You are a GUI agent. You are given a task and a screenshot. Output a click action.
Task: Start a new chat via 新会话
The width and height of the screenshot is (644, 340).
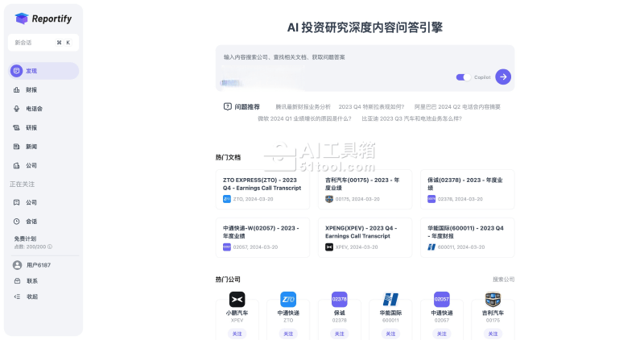[44, 42]
